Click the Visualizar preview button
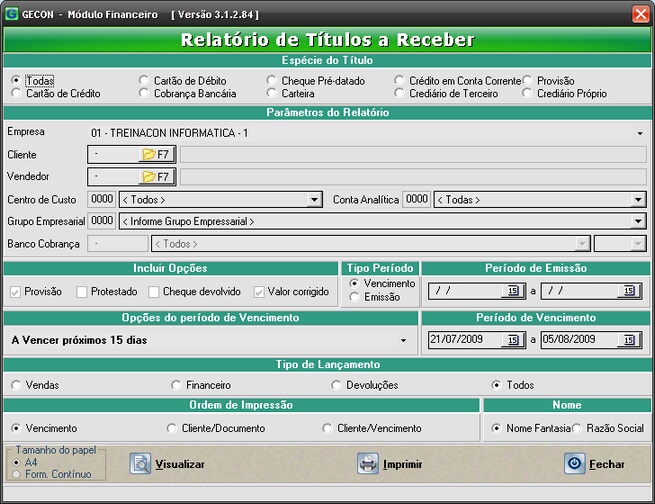Screen dimensions: 655x504 click(167, 464)
